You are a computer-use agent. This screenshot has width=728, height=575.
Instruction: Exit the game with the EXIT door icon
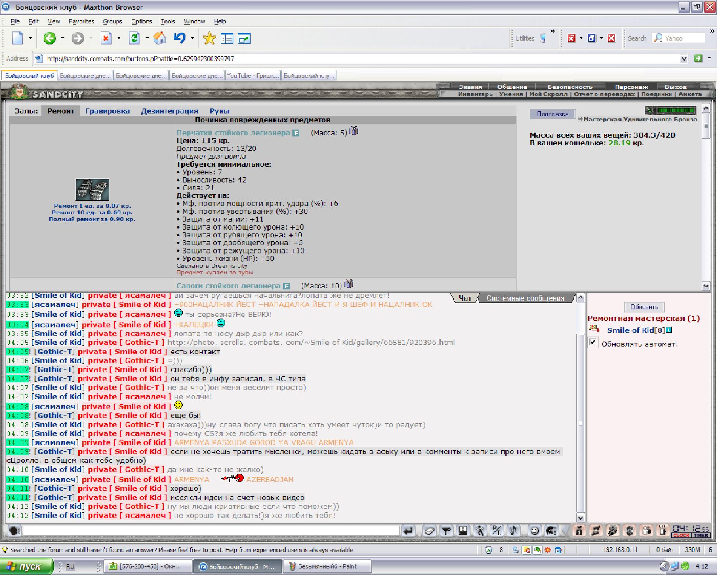(x=663, y=531)
